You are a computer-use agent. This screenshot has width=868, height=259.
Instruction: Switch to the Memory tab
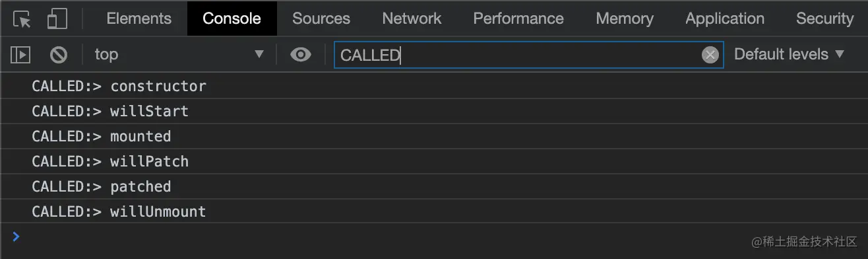pyautogui.click(x=625, y=18)
